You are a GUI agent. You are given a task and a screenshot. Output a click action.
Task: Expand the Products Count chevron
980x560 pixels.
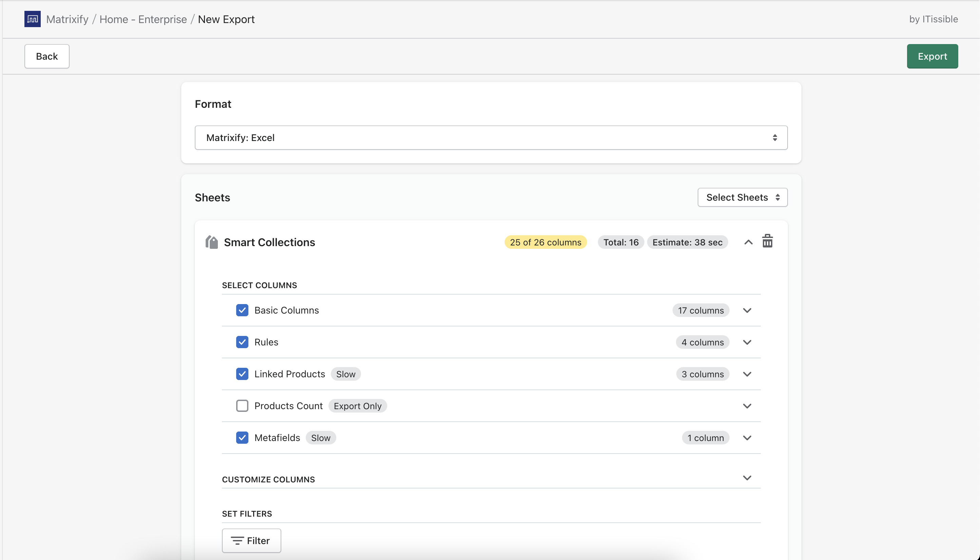pos(747,406)
